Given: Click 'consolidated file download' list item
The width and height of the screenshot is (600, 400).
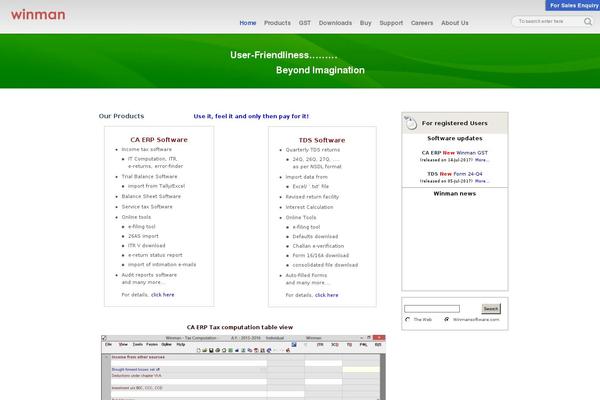Looking at the screenshot, I should coord(325,265).
